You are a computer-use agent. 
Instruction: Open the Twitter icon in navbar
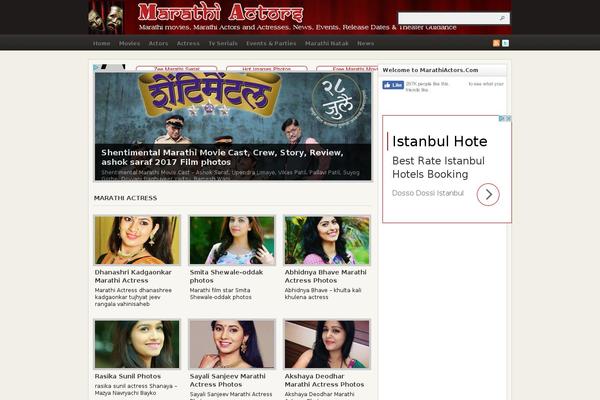pos(506,43)
